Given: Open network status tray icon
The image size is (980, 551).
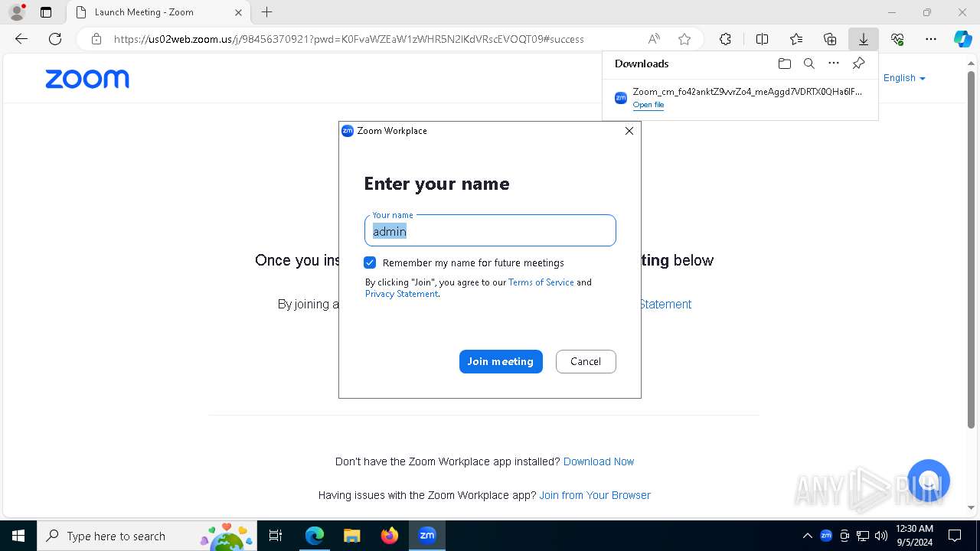Looking at the screenshot, I should (x=863, y=536).
